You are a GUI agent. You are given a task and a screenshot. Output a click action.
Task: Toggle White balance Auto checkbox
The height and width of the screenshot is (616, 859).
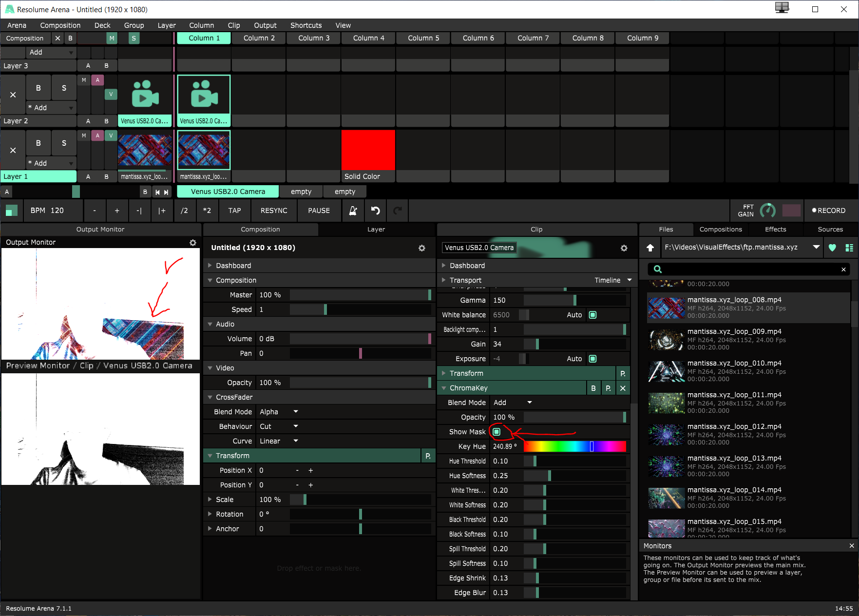tap(592, 315)
